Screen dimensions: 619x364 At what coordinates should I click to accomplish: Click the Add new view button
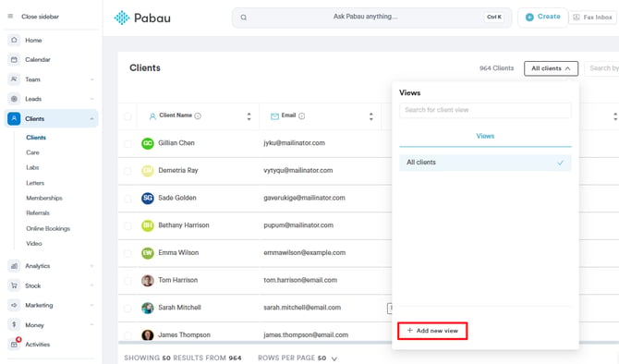432,331
